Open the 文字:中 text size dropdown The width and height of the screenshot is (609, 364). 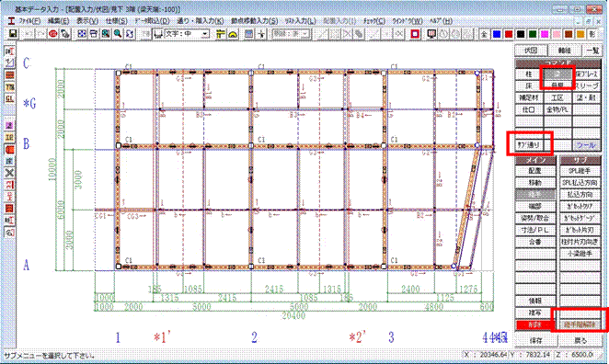coord(187,34)
